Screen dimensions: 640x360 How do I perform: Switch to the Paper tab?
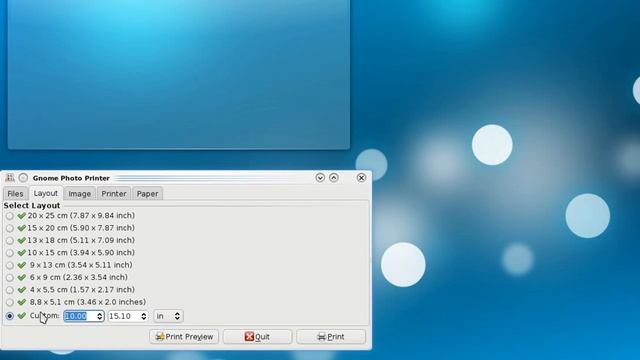(147, 193)
